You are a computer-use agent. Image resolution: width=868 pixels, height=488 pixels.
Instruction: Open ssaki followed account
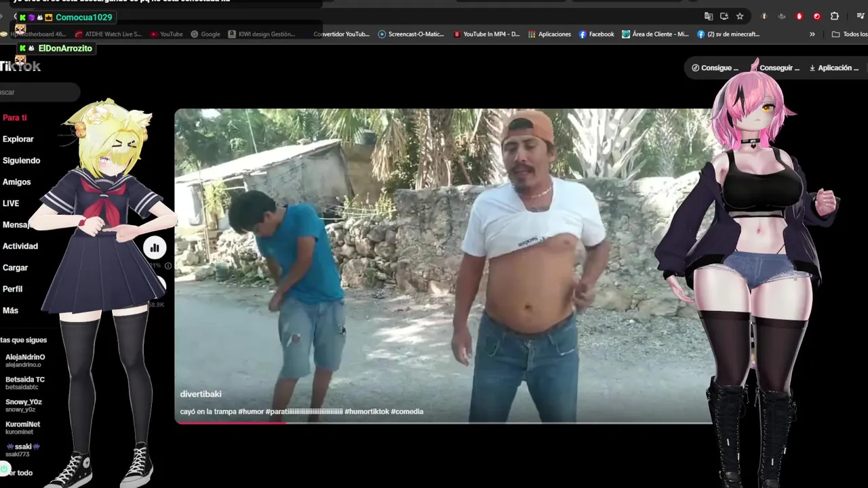point(23,450)
